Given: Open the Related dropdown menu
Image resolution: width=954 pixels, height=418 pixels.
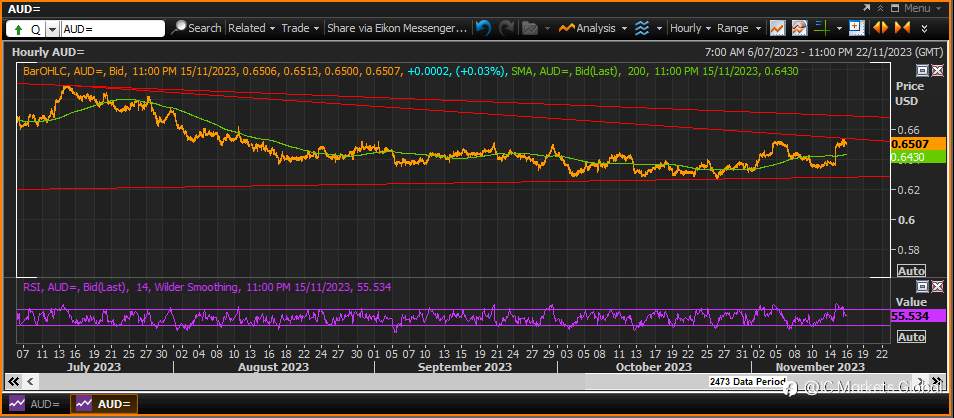Looking at the screenshot, I should coord(251,28).
